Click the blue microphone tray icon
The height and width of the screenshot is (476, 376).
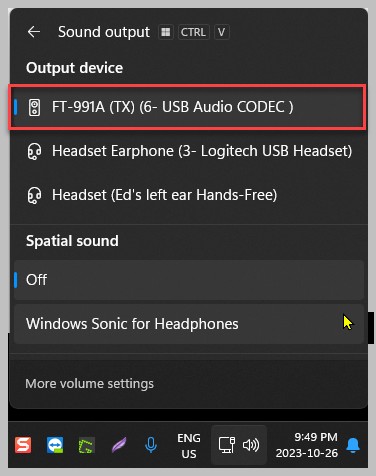click(151, 445)
